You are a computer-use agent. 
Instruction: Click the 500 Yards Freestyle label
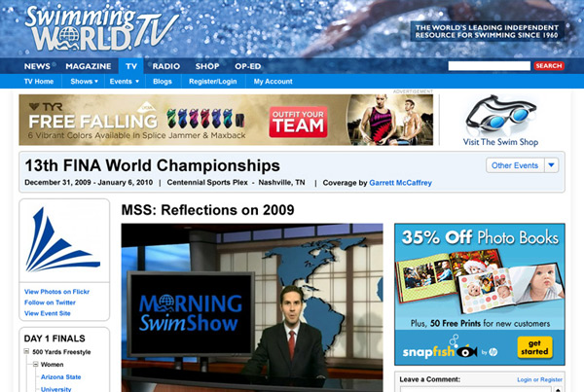click(61, 352)
